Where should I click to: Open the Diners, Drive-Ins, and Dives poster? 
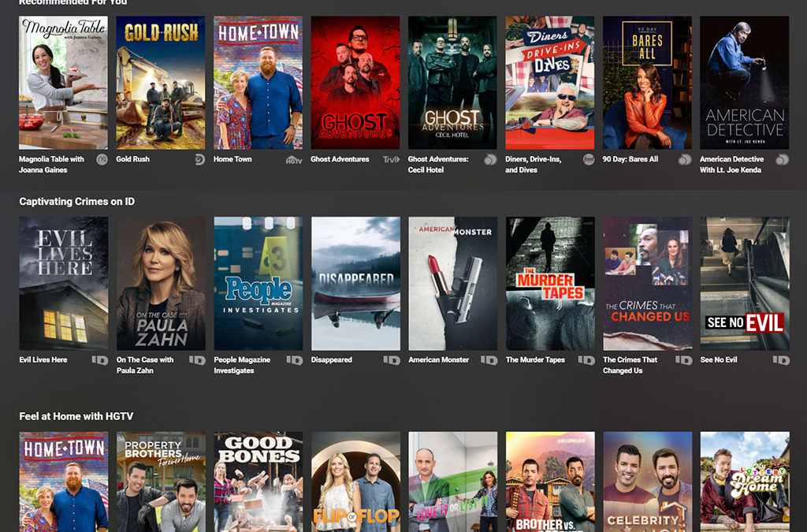click(549, 82)
